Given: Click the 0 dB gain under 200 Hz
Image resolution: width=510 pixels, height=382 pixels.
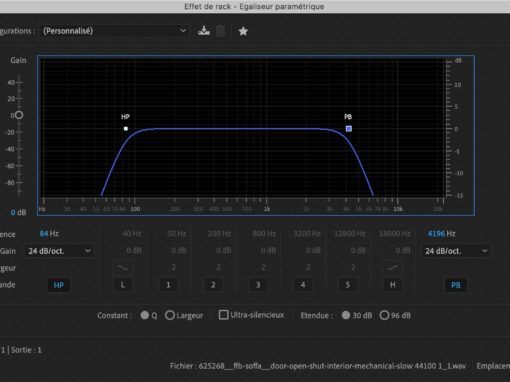Looking at the screenshot, I should [223, 250].
